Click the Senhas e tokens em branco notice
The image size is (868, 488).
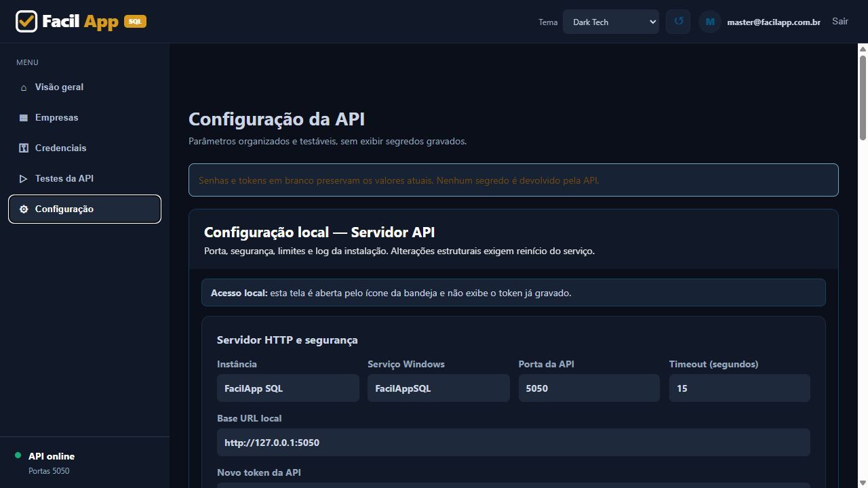(x=513, y=180)
